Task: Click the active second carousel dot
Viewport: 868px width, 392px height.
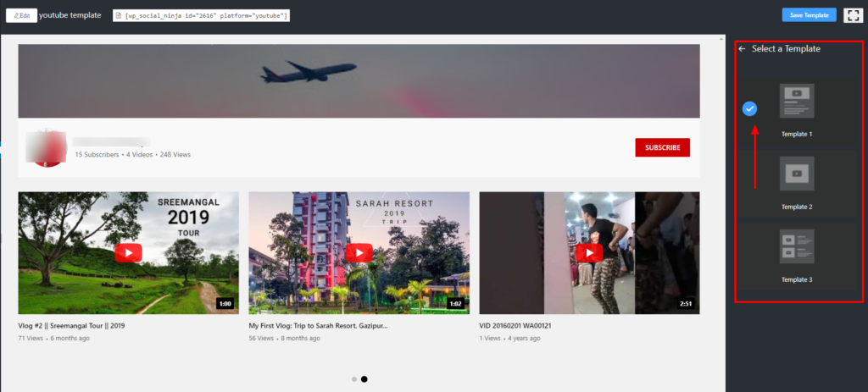Action: [x=364, y=379]
